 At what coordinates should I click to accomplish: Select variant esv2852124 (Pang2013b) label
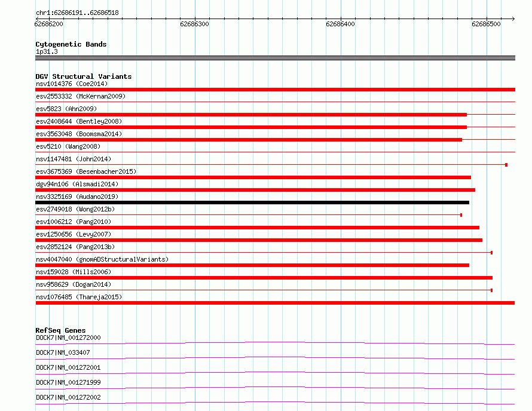(75, 247)
